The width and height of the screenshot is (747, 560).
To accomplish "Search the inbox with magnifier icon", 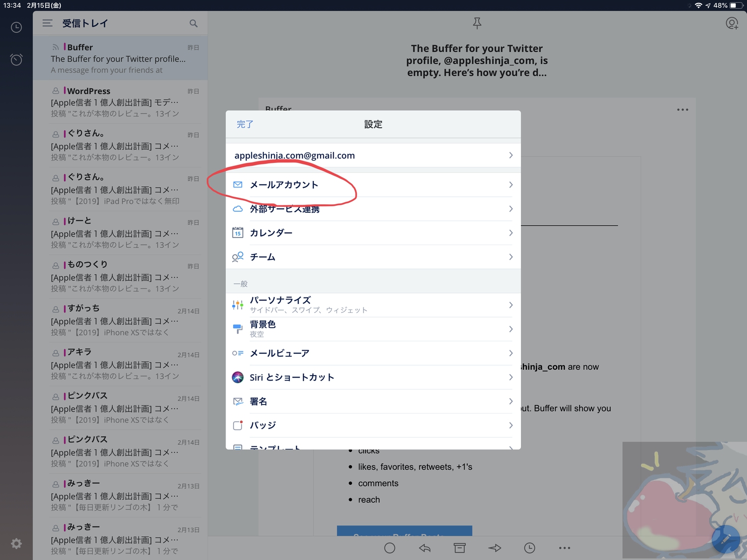I will pyautogui.click(x=194, y=23).
